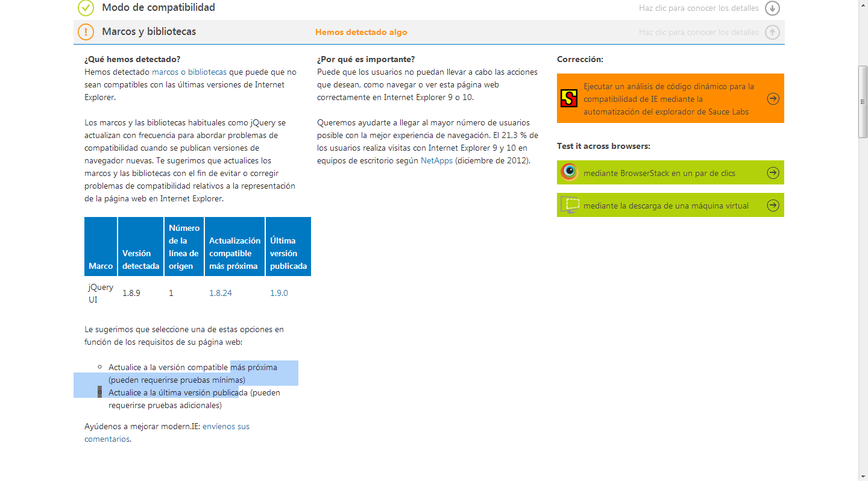The image size is (868, 481).
Task: Click 'Número de la línea de origen' column header
Action: pyautogui.click(x=184, y=247)
